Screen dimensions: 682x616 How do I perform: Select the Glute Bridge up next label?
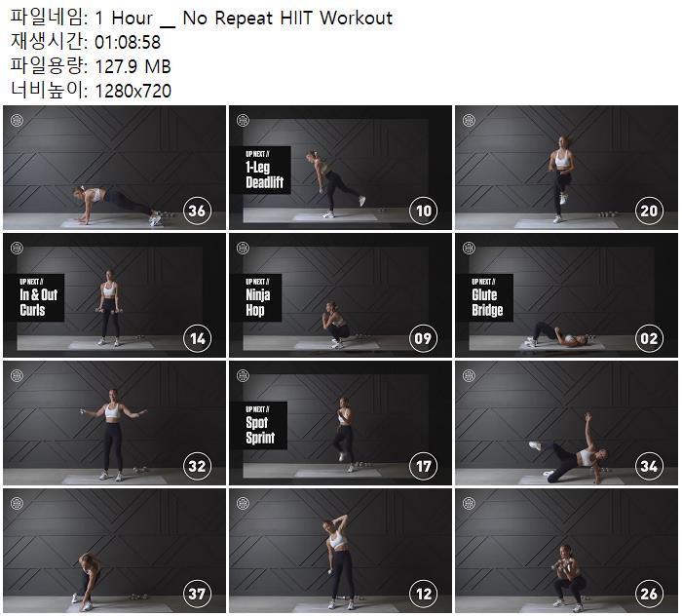pyautogui.click(x=485, y=297)
